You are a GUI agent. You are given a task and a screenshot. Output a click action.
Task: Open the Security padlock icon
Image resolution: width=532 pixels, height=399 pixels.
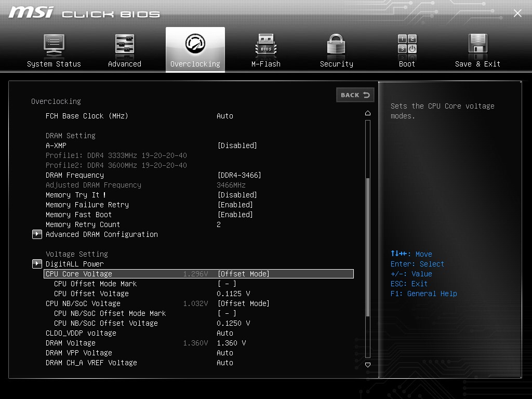pyautogui.click(x=336, y=44)
